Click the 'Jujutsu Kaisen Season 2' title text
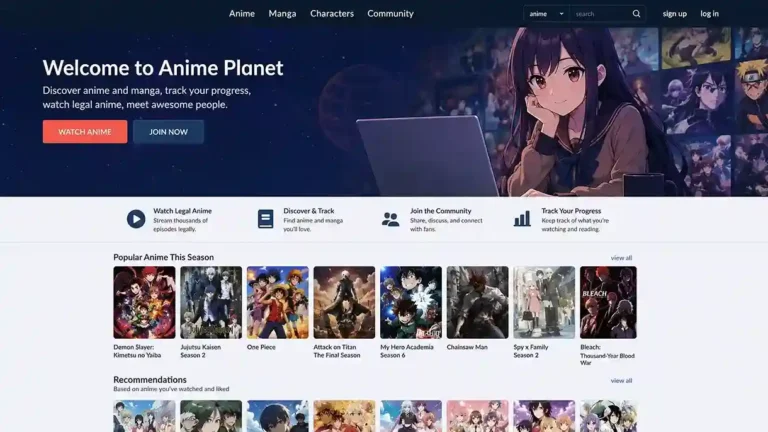Viewport: 768px width, 432px height. pos(200,351)
